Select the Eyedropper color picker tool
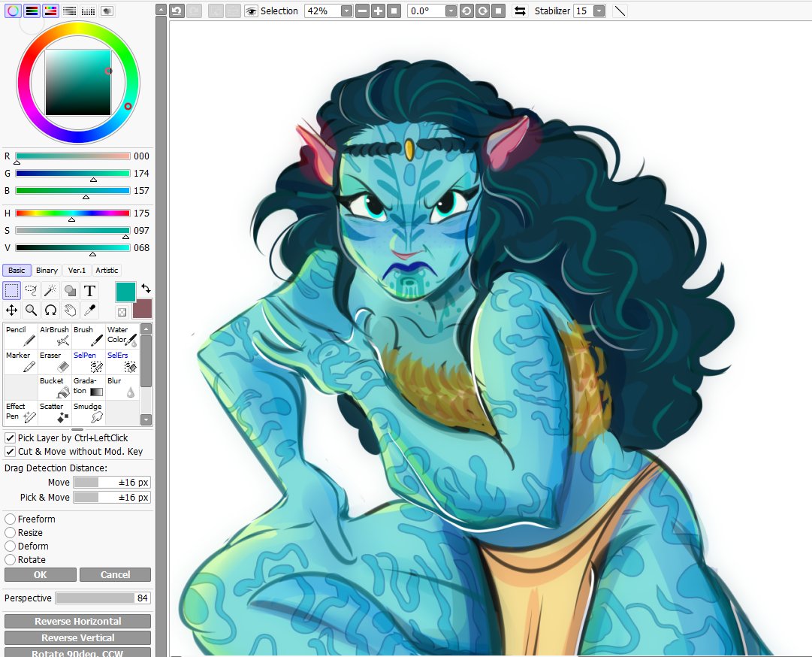812x657 pixels. click(x=89, y=310)
